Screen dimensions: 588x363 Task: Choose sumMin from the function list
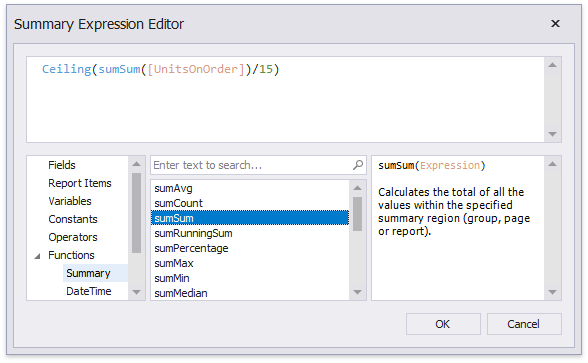pyautogui.click(x=250, y=278)
